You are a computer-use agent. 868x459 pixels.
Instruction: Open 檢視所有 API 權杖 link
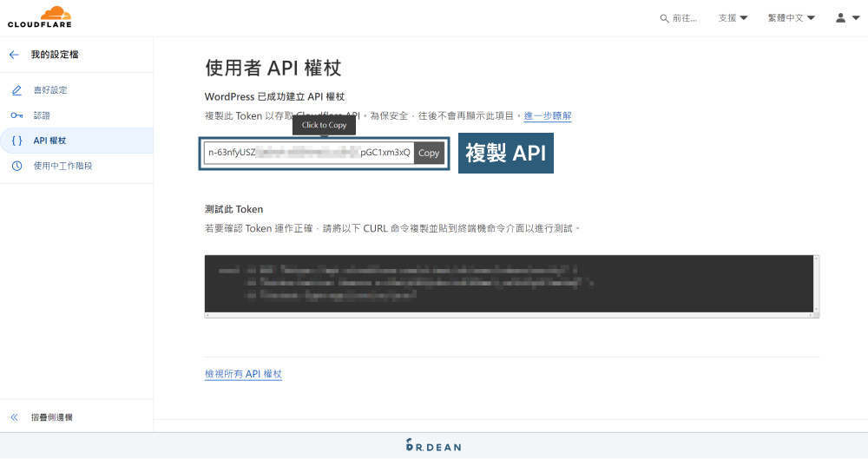point(243,374)
